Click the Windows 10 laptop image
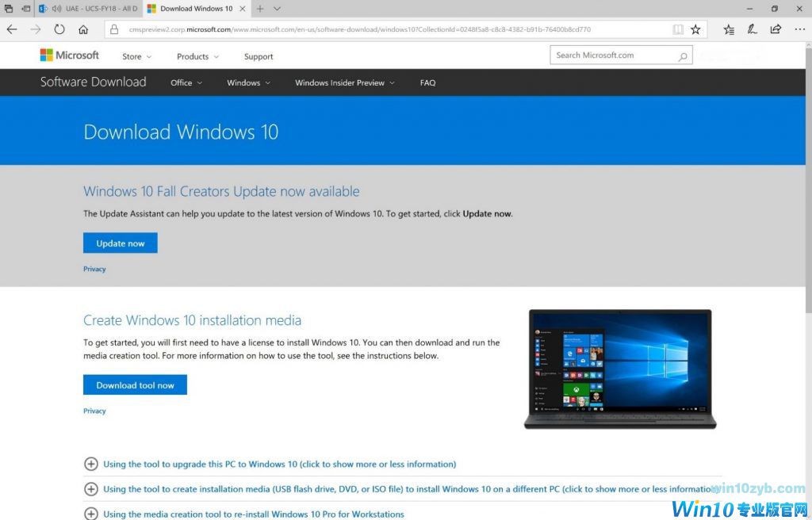Image resolution: width=812 pixels, height=520 pixels. click(x=620, y=369)
